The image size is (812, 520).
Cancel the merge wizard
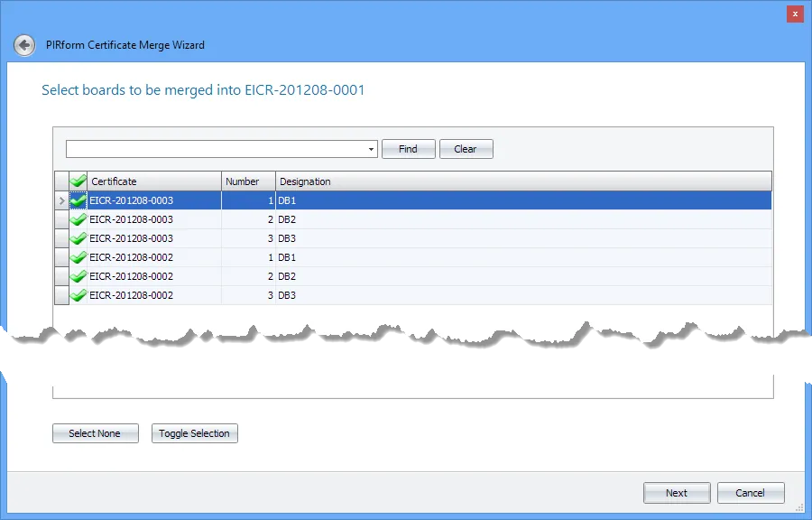[x=751, y=492]
